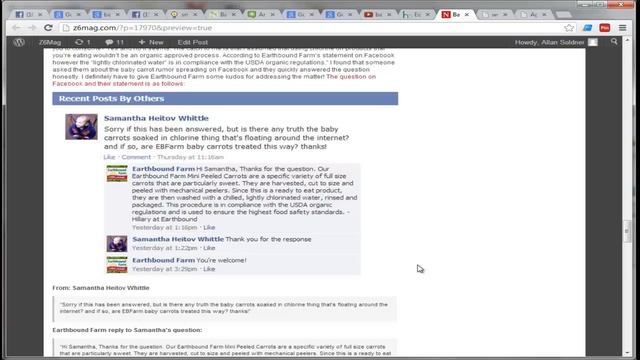Bookmark this page with the star icon
The image size is (640, 360).
click(569, 28)
